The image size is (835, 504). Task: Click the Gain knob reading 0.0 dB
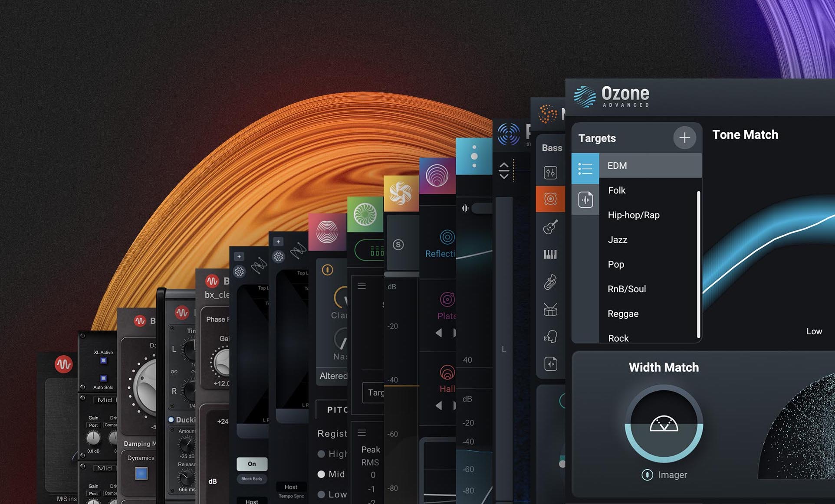(x=93, y=438)
